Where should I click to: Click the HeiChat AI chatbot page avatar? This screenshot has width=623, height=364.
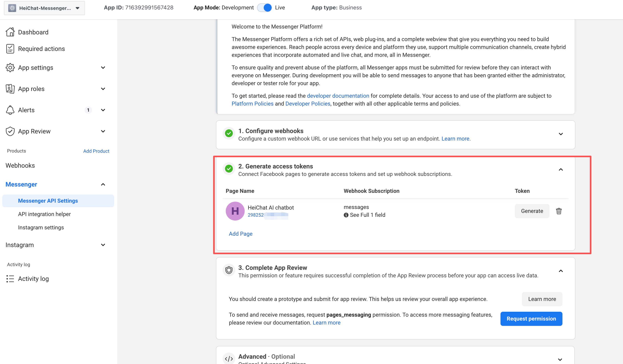[x=235, y=211]
